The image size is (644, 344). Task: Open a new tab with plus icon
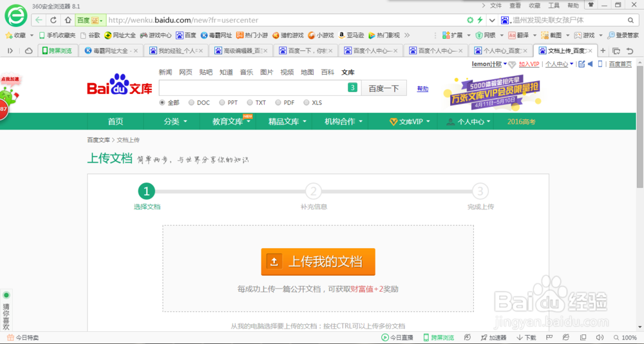pos(603,50)
